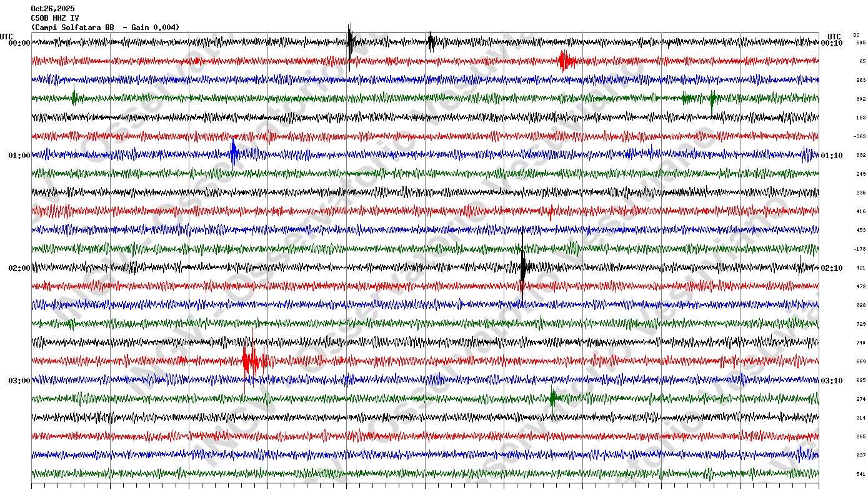Click the 00:10 right time label

(831, 43)
